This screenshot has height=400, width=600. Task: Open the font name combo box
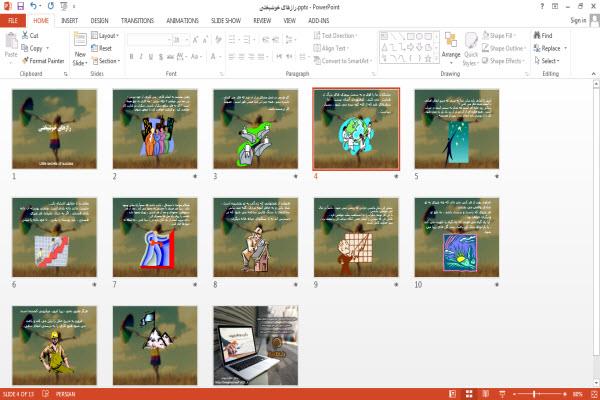coord(149,40)
